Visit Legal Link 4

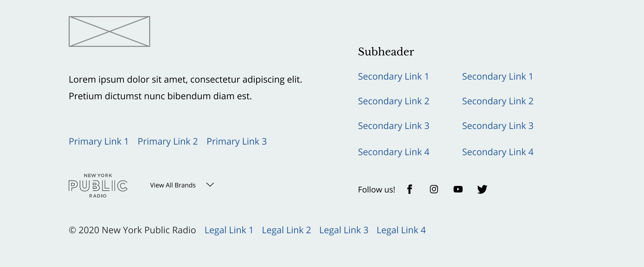coord(401,230)
